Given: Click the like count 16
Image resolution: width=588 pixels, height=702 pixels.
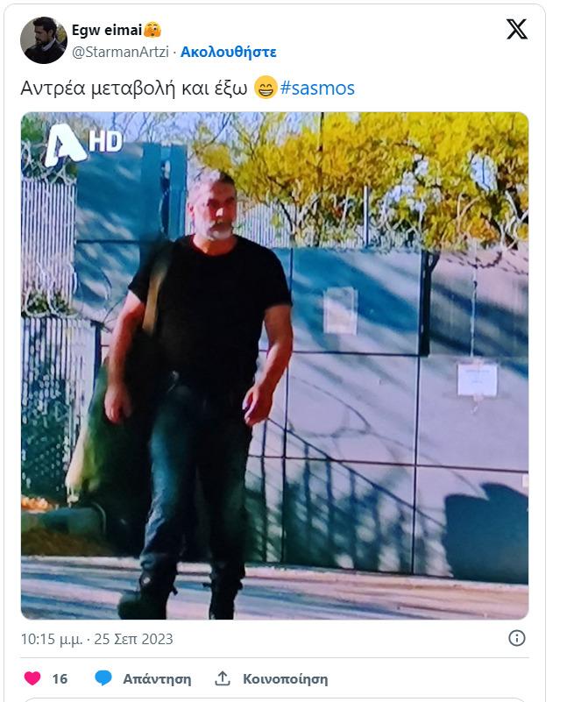Looking at the screenshot, I should click(x=60, y=678).
